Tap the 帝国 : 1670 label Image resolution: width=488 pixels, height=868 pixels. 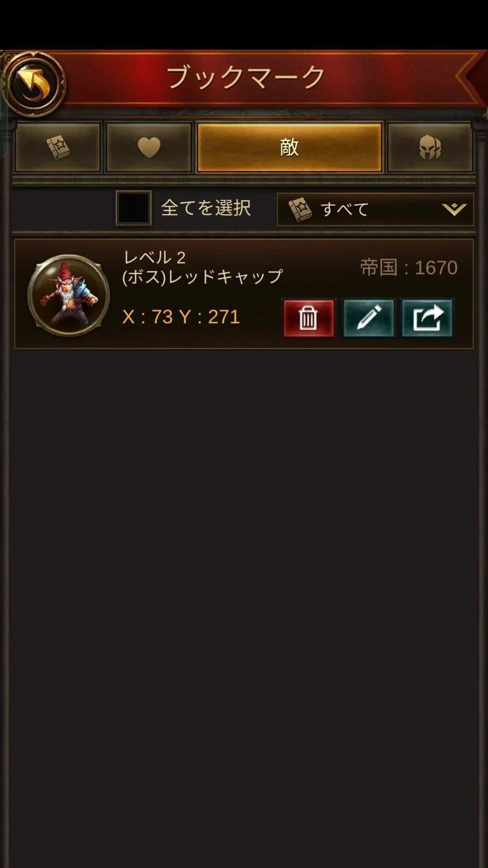pos(409,268)
